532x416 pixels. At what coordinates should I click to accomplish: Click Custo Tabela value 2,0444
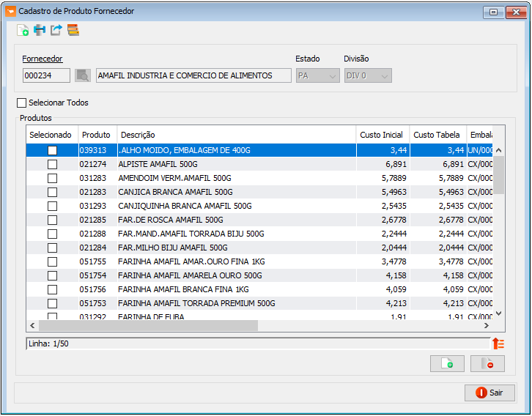point(451,248)
